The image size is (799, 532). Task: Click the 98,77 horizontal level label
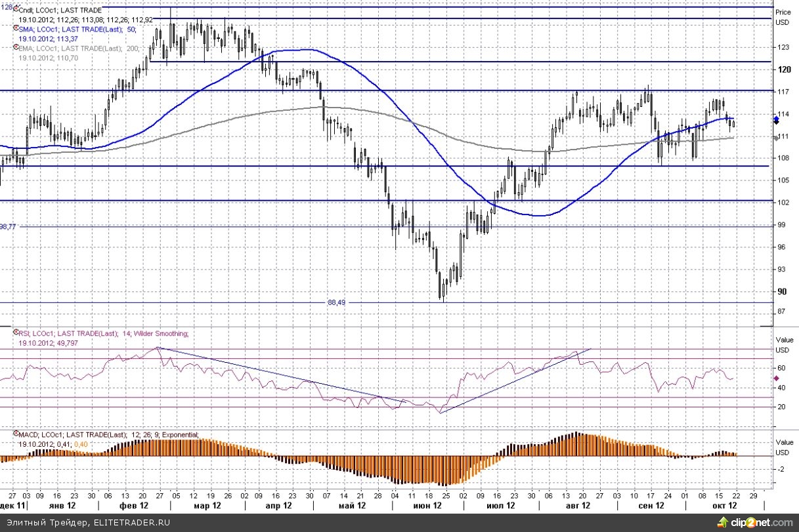pyautogui.click(x=8, y=226)
